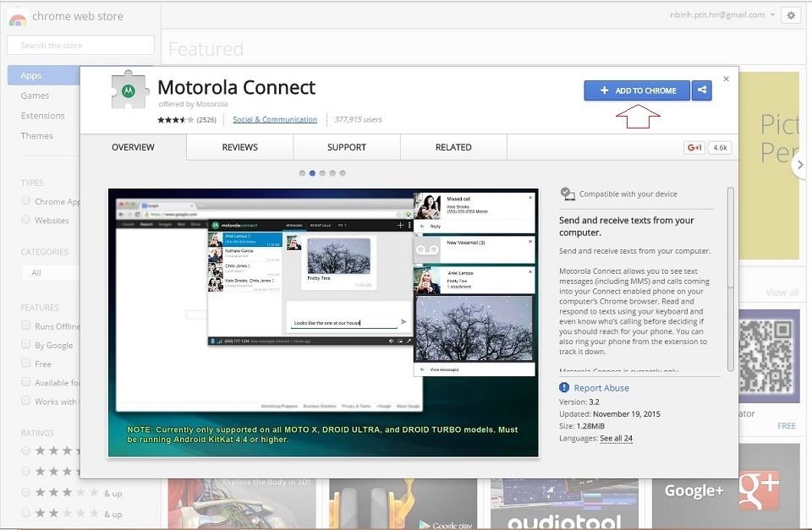The image size is (812, 530).
Task: Switch to the Reviews tab
Action: tap(239, 147)
